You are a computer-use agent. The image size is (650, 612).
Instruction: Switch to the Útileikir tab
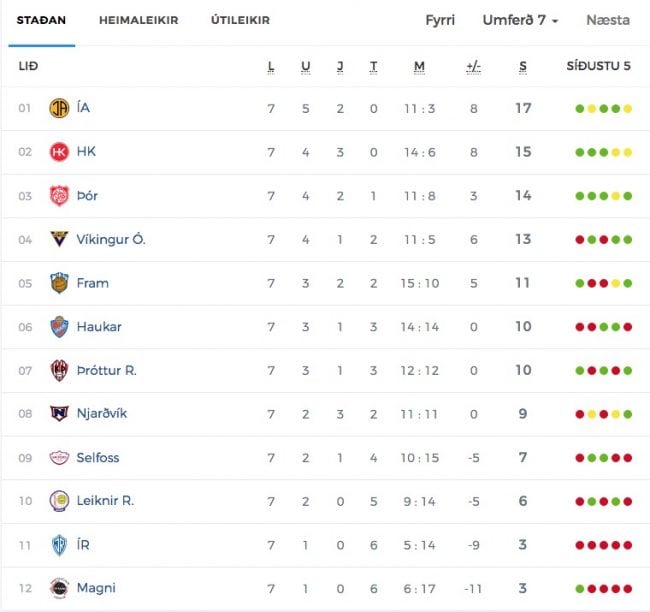click(240, 20)
